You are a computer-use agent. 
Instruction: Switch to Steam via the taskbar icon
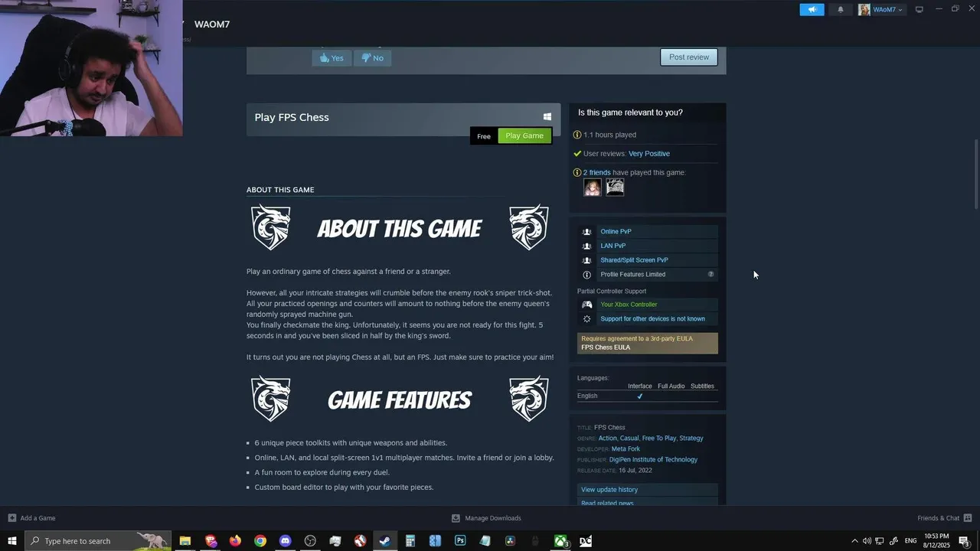pyautogui.click(x=385, y=541)
